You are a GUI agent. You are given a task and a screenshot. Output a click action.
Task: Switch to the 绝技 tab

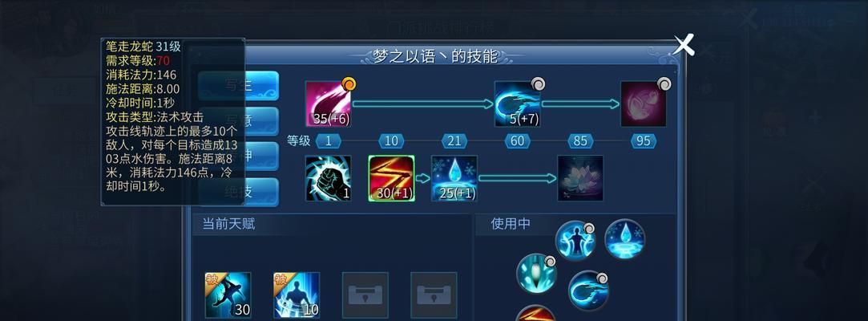(x=239, y=192)
